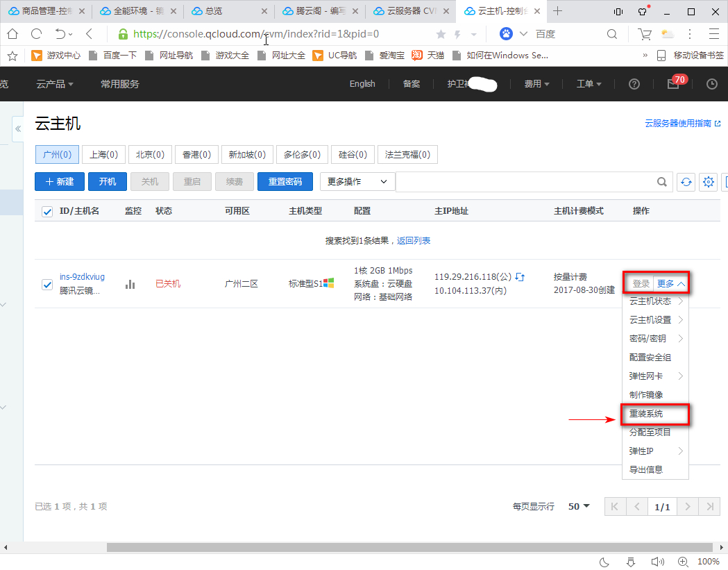Open the 更多操作 dropdown

tap(357, 182)
